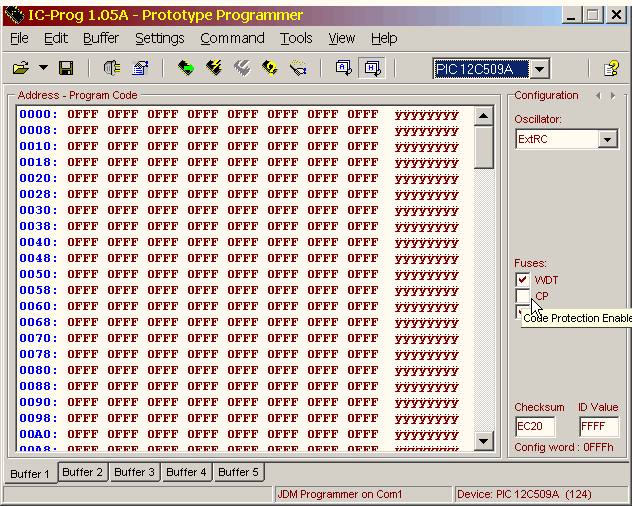Open the Tools menu
Screen dimensions: 632x506
[296, 38]
